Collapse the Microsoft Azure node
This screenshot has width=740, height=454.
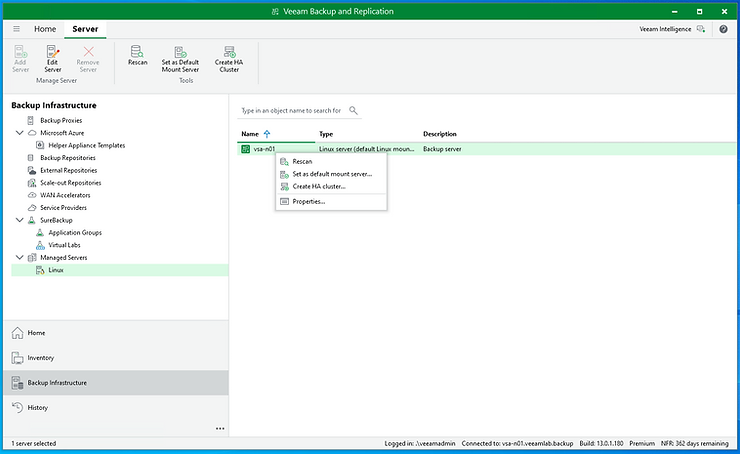pyautogui.click(x=19, y=133)
